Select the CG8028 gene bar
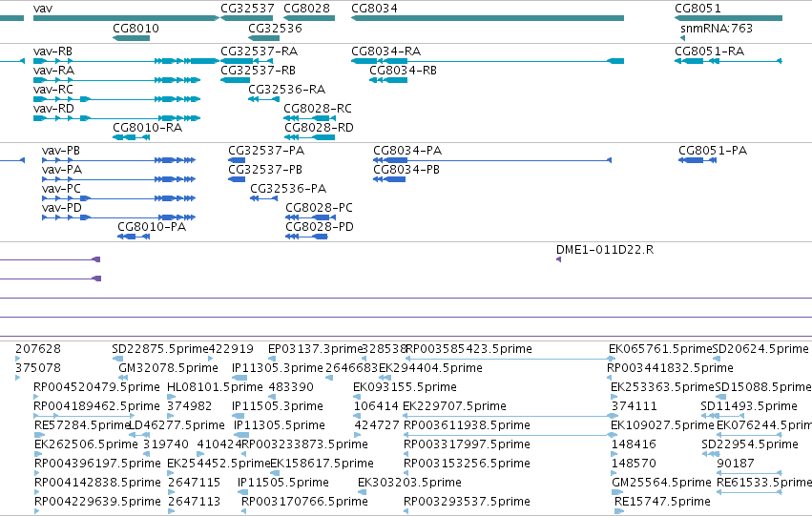812x516 pixels. 309,18
